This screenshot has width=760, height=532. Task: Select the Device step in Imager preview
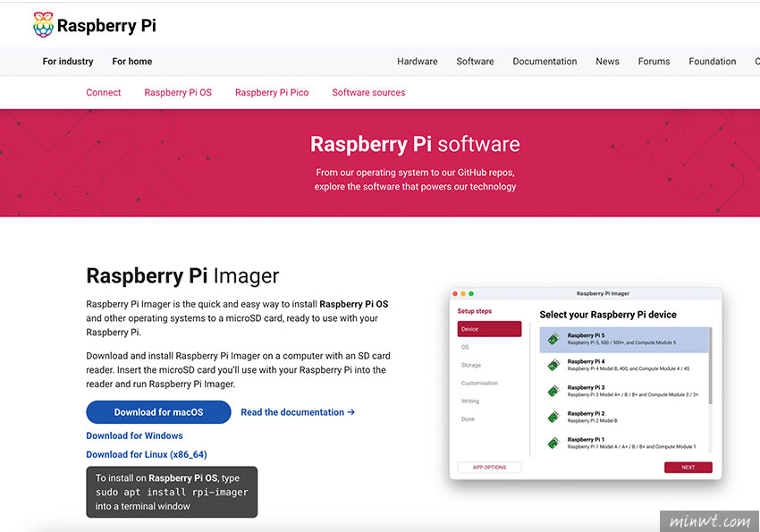[x=490, y=329]
